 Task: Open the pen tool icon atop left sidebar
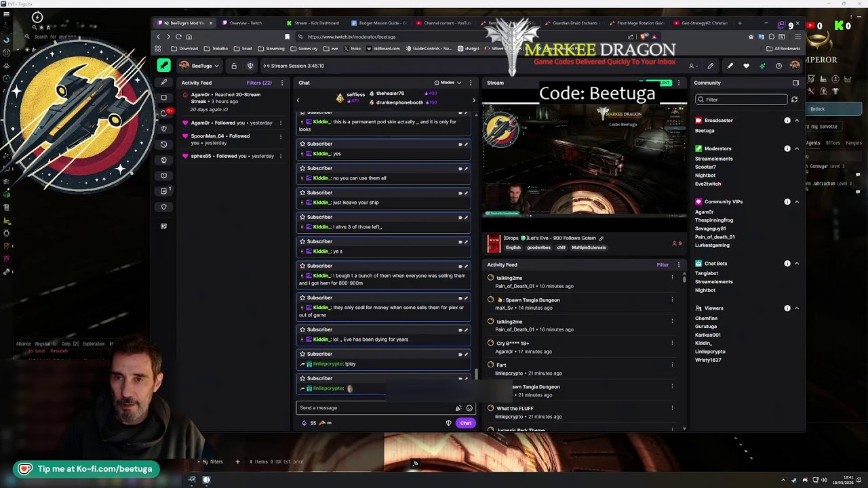click(x=163, y=83)
